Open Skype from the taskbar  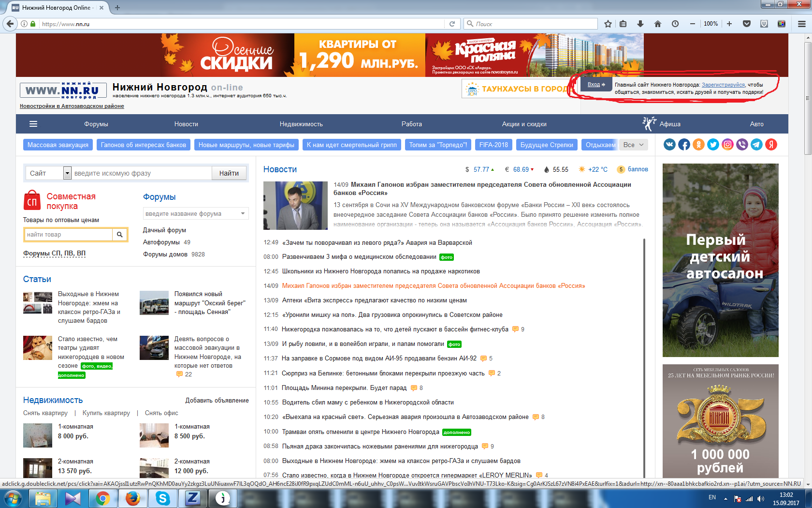tap(163, 498)
